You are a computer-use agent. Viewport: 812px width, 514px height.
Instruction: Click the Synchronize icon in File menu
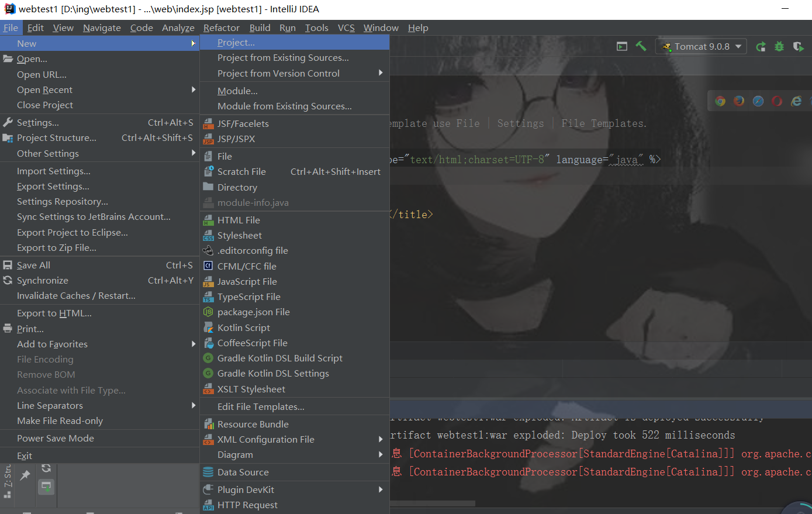(8, 281)
